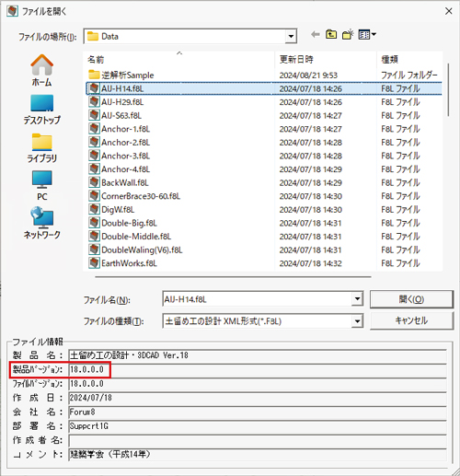Expand the ファイルの種類 dropdown arrow
The width and height of the screenshot is (460, 476).
pos(357,321)
